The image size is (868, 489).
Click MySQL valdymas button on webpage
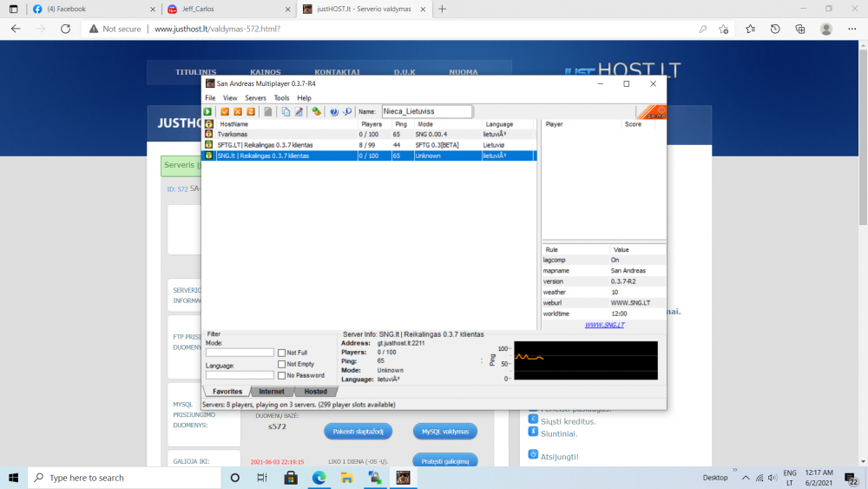[445, 432]
